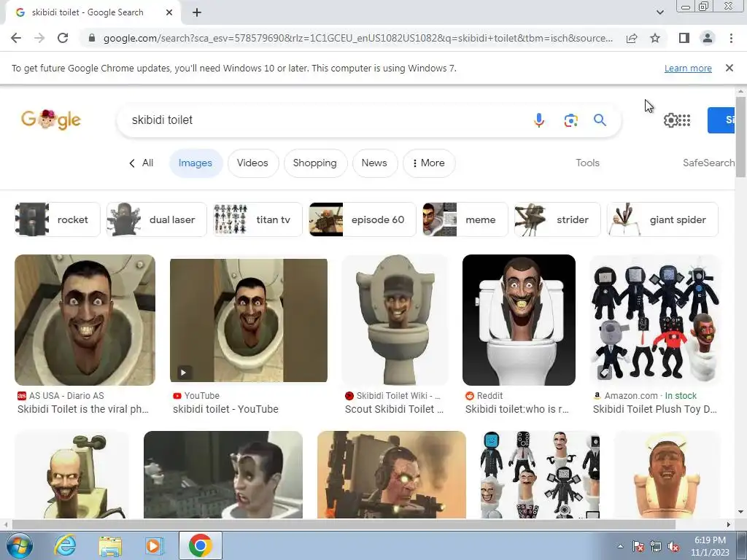Open the Reddit skibidi toilet image
The height and width of the screenshot is (560, 747).
(x=519, y=320)
